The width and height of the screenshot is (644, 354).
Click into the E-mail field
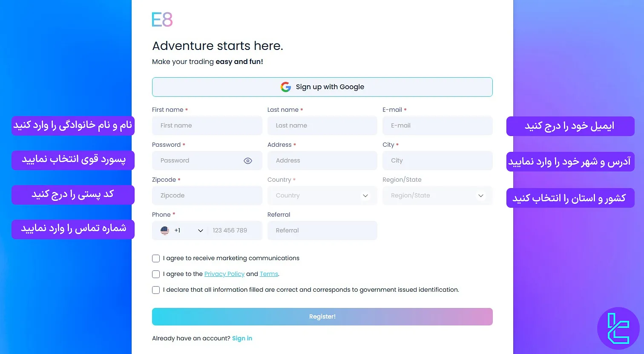[x=437, y=126]
